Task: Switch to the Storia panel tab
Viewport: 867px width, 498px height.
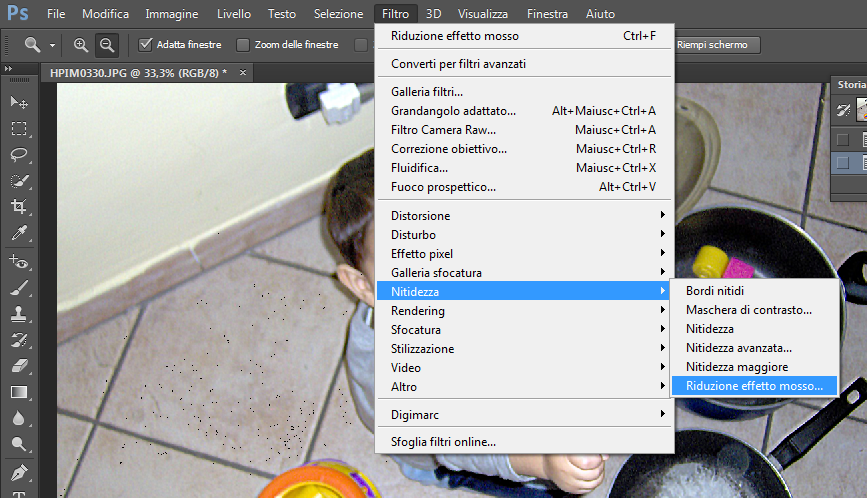Action: point(850,85)
